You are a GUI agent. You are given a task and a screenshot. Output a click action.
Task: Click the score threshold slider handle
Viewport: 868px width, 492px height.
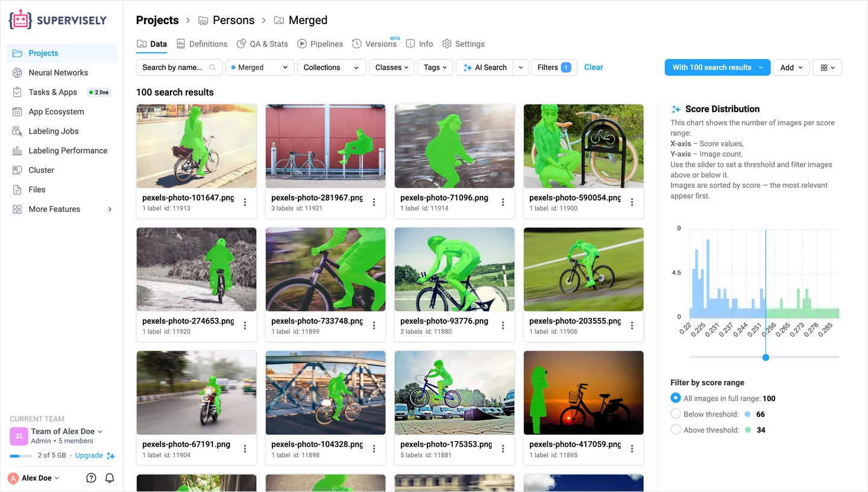(x=766, y=357)
